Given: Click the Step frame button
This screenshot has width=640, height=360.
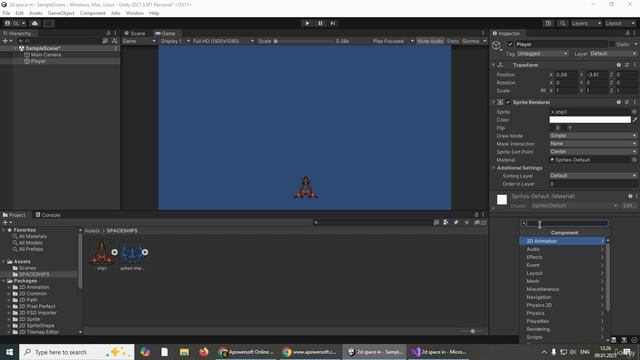Looking at the screenshot, I should point(333,23).
